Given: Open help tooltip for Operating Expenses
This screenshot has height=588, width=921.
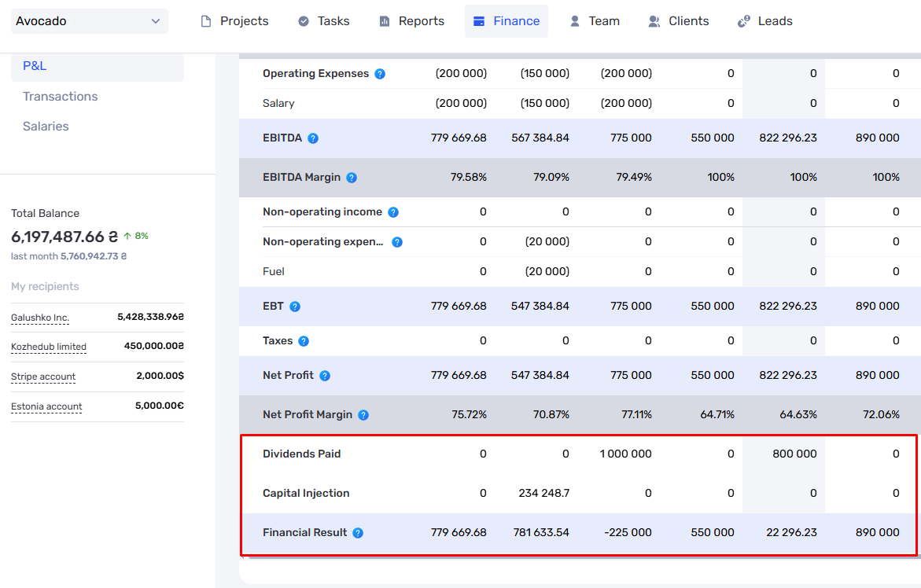Looking at the screenshot, I should pos(380,74).
